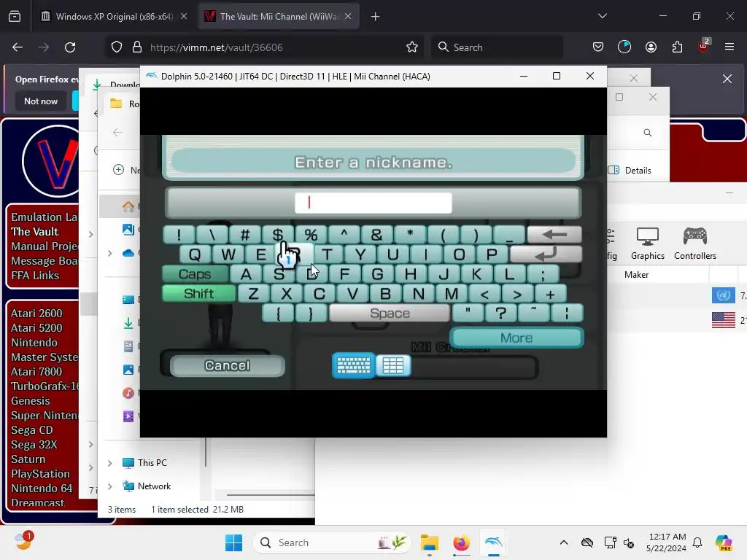Open uBlock Origin extension icon

pos(703,46)
